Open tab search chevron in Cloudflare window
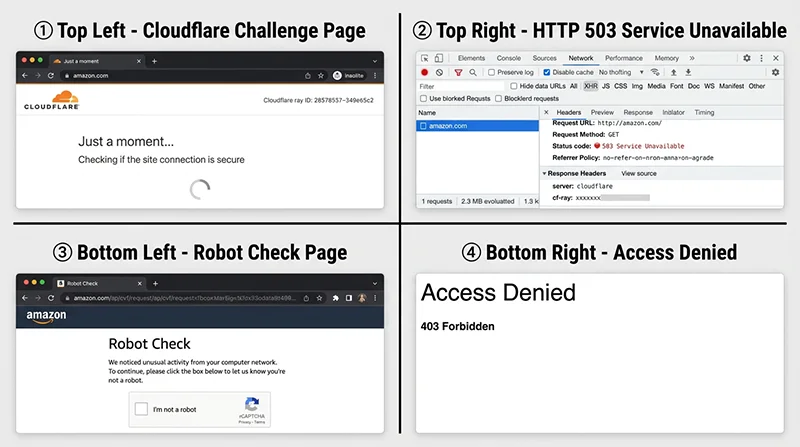This screenshot has width=800, height=447. [375, 61]
